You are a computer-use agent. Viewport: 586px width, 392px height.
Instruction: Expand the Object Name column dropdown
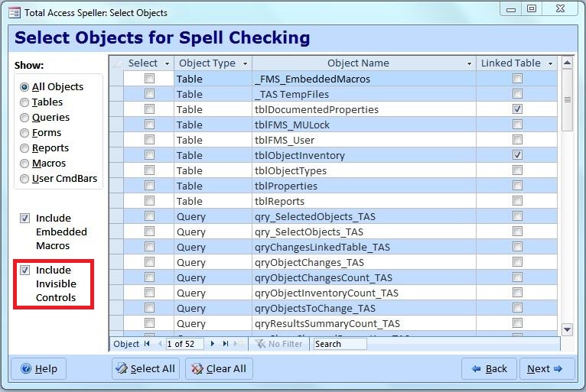coord(469,63)
